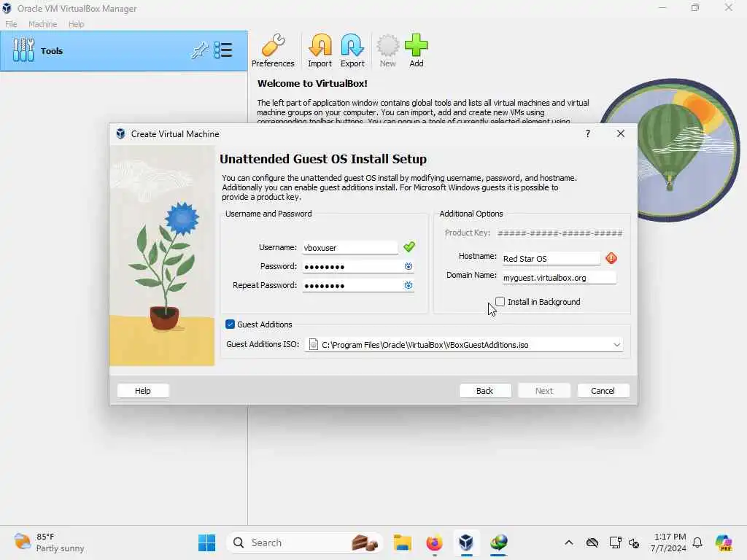Click the green username valid checkmark

tap(409, 246)
